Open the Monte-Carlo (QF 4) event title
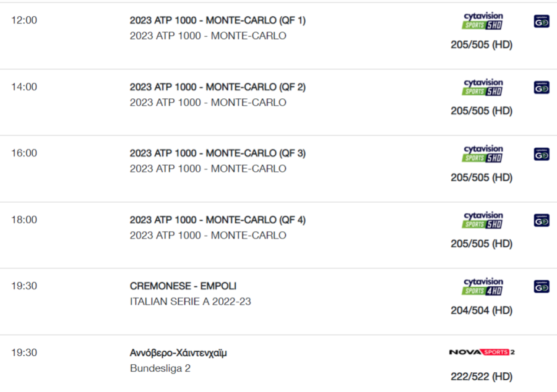This screenshot has width=557, height=392. click(x=217, y=220)
